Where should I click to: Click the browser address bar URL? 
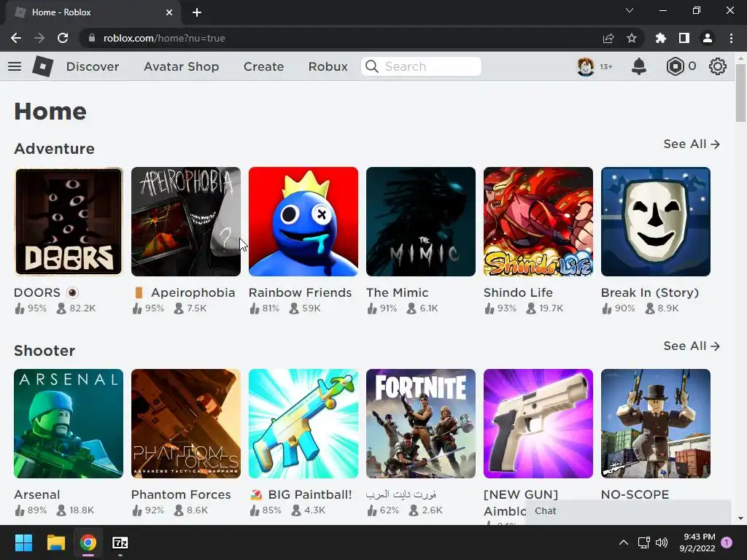click(x=164, y=38)
